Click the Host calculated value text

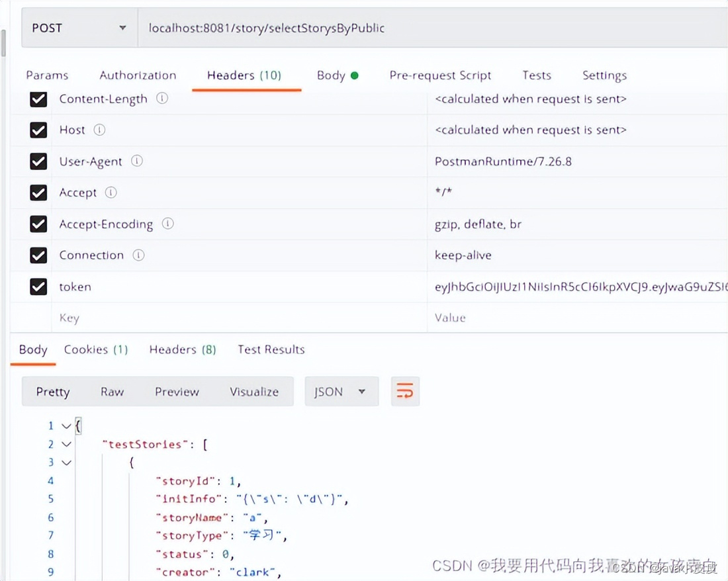[531, 130]
